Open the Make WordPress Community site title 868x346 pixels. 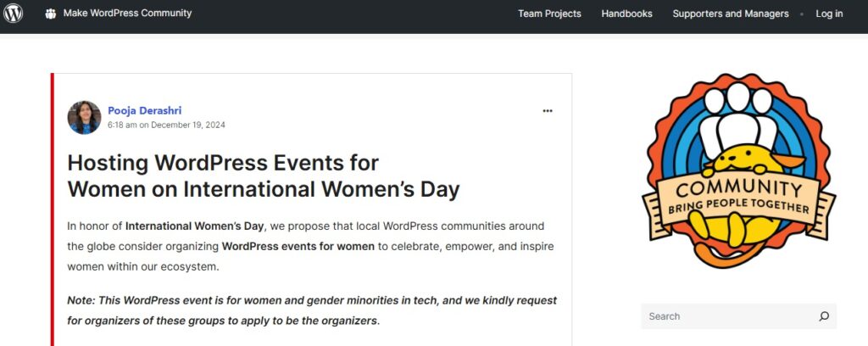click(x=127, y=14)
